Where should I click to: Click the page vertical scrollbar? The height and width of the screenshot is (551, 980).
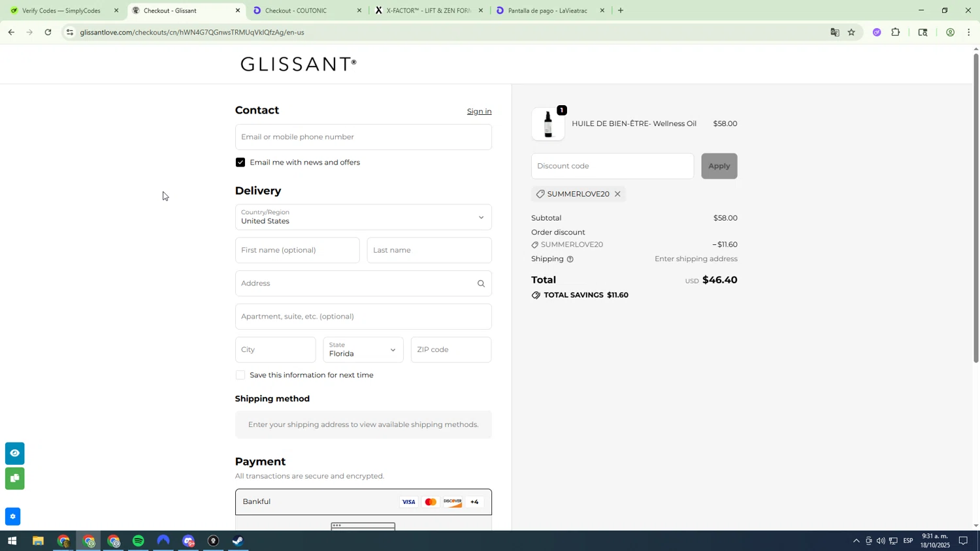[x=976, y=208]
